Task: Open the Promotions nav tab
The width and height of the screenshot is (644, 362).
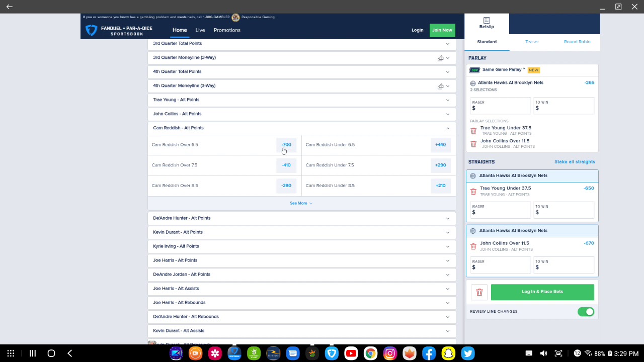Action: click(227, 30)
